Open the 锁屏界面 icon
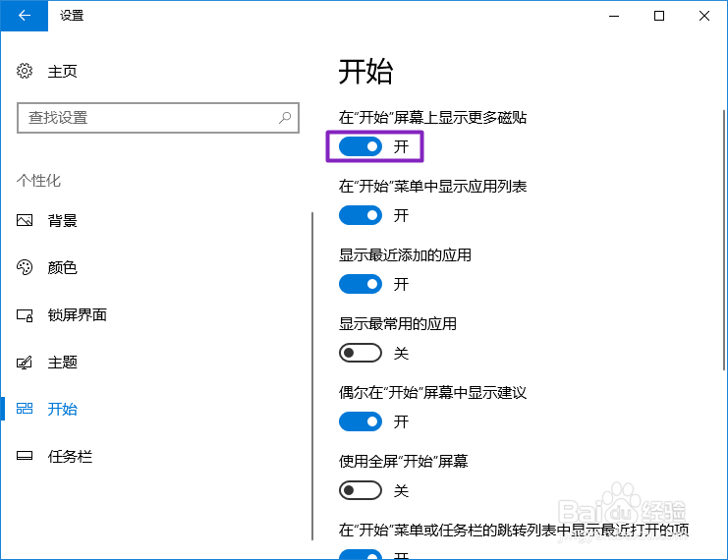Screen dimensions: 728x560 pos(25,315)
